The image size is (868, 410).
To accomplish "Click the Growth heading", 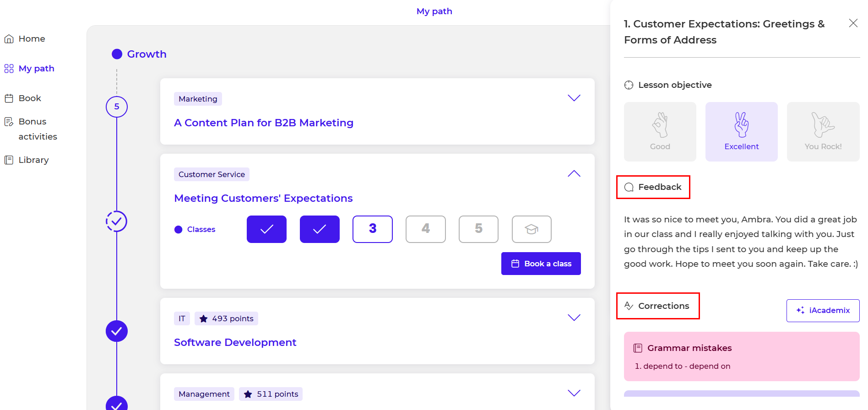I will coord(146,54).
